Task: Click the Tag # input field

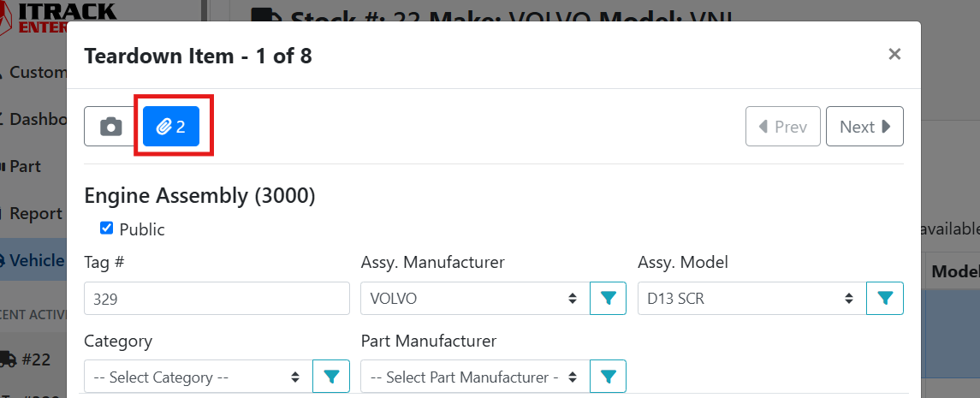Action: [x=217, y=299]
